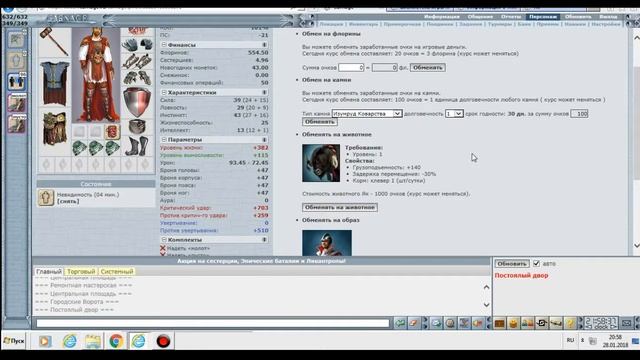Viewport: 640px width, 360px height.
Task: Select the third green emerald stone slot
Action: pyautogui.click(x=112, y=148)
